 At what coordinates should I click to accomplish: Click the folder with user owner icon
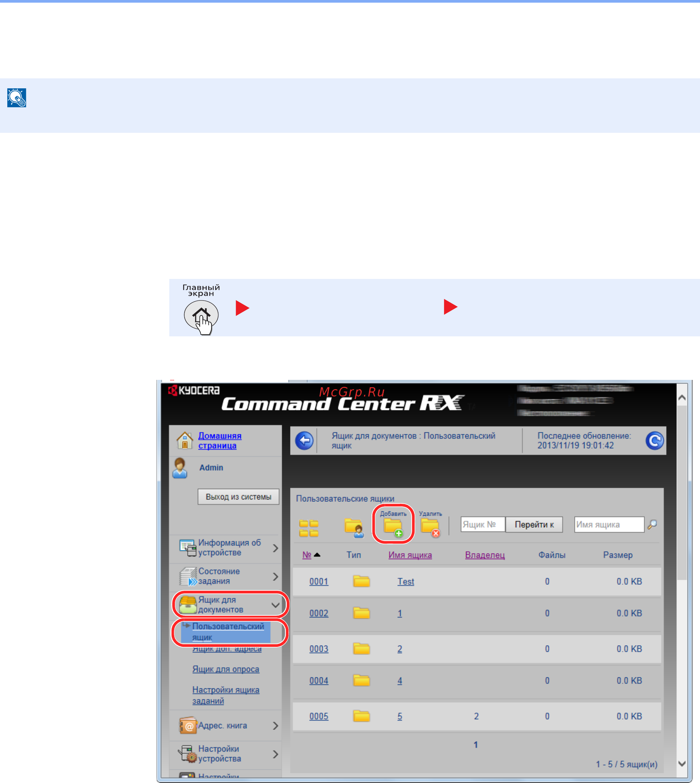354,528
